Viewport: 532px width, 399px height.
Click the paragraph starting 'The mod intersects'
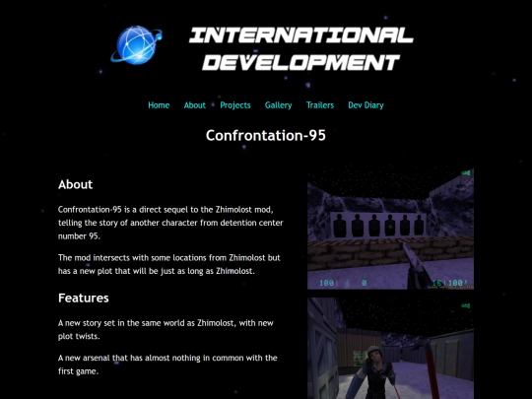tap(169, 264)
